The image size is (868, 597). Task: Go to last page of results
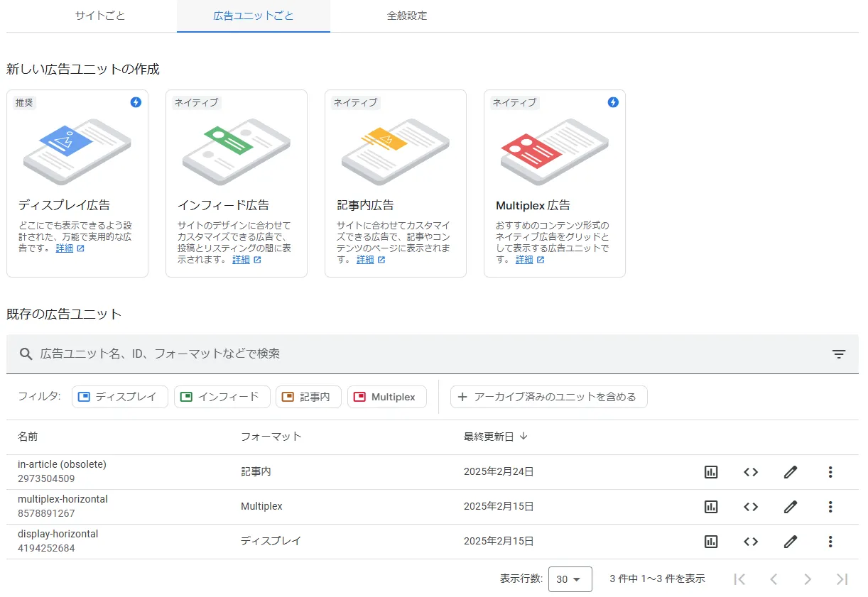tap(842, 579)
